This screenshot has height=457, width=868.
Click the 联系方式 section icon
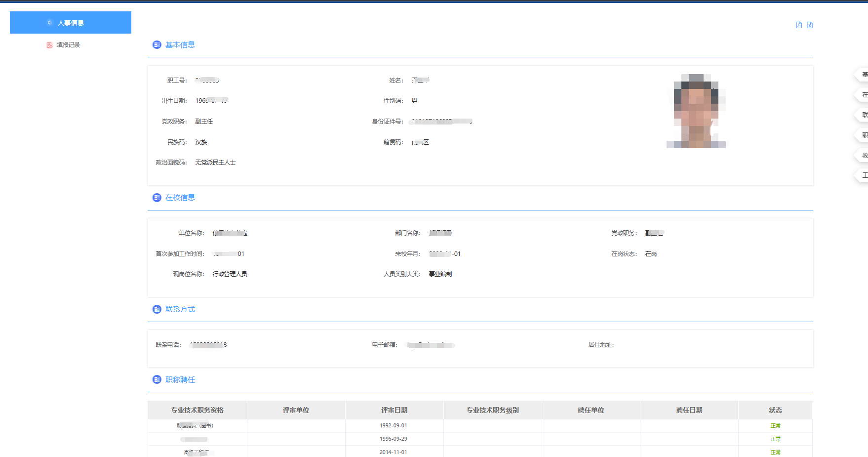[157, 309]
